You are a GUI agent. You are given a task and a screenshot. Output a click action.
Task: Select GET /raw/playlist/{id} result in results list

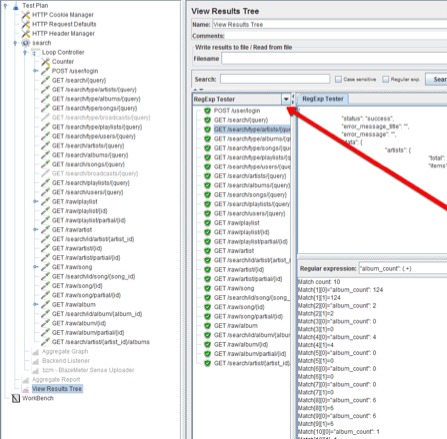242,232
